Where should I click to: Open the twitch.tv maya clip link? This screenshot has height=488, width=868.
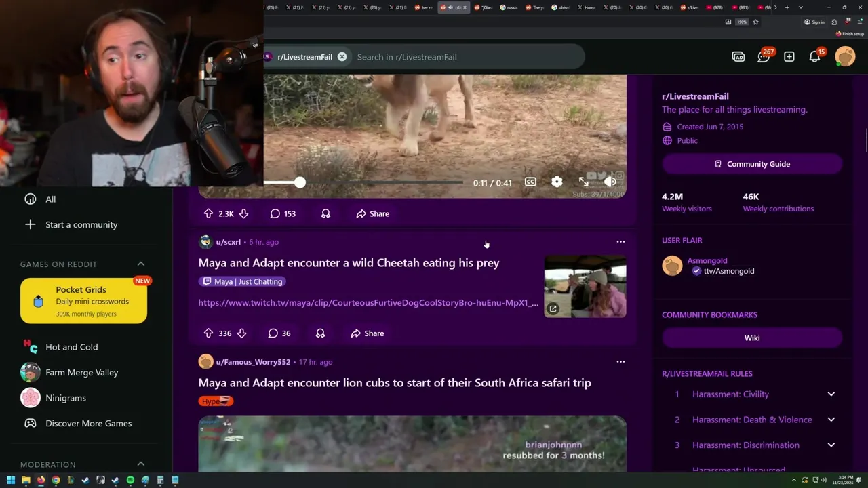pos(368,303)
